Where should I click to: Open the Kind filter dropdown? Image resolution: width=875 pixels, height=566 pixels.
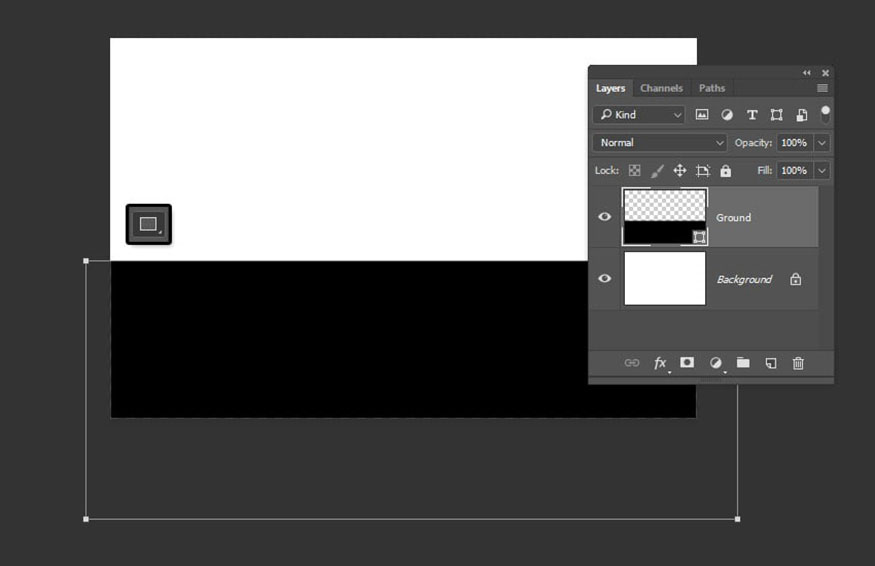pyautogui.click(x=639, y=114)
